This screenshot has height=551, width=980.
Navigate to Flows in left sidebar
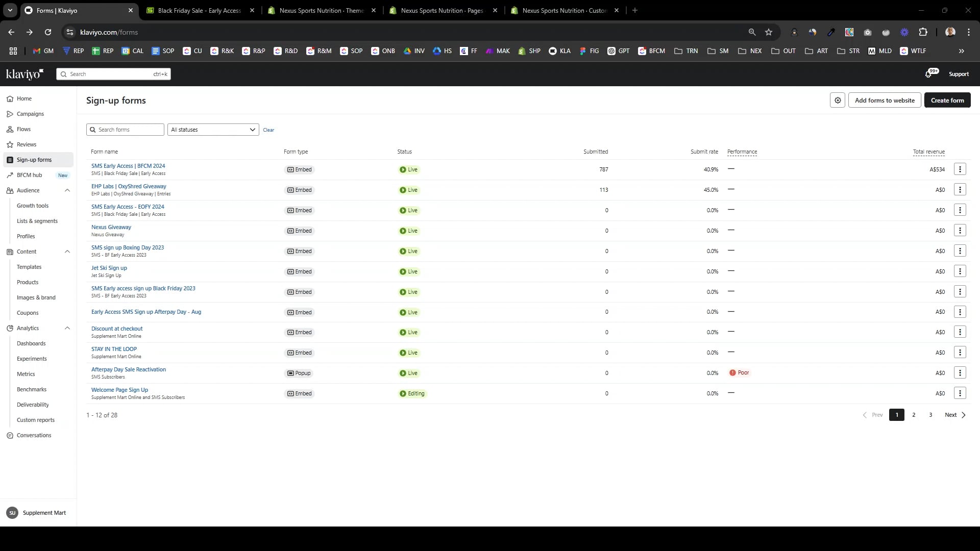(x=23, y=129)
